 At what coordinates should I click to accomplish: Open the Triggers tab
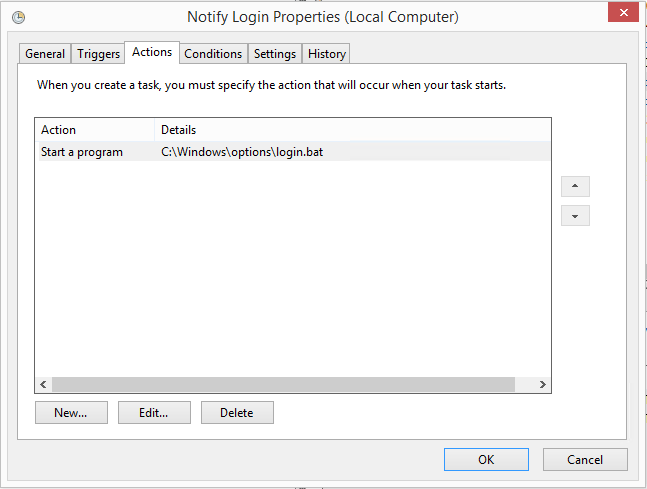98,54
